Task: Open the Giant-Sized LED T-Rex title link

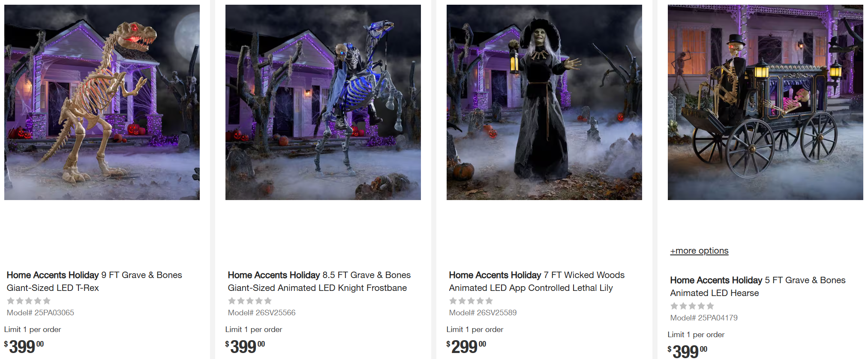Action: pos(94,281)
